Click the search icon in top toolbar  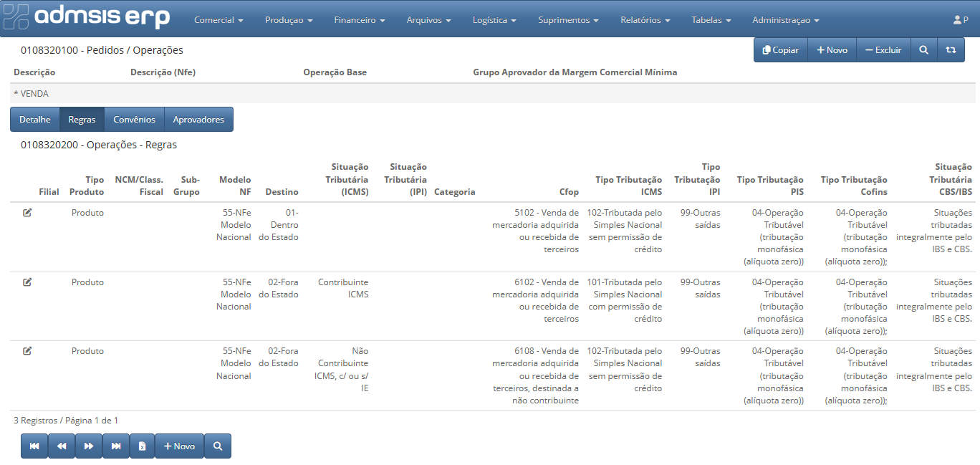[923, 50]
